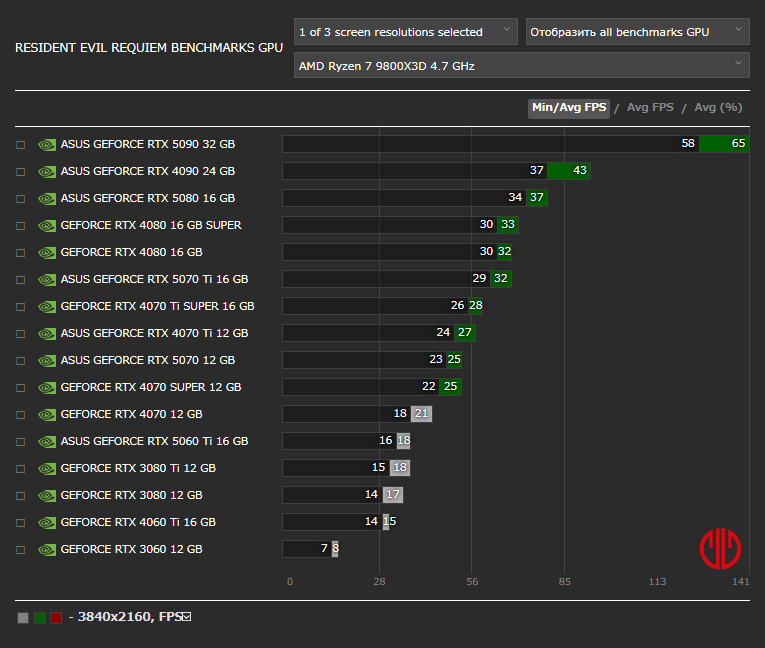Image resolution: width=765 pixels, height=648 pixels.
Task: Click the green 65 FPS bar for RTX 5090
Action: tap(724, 144)
